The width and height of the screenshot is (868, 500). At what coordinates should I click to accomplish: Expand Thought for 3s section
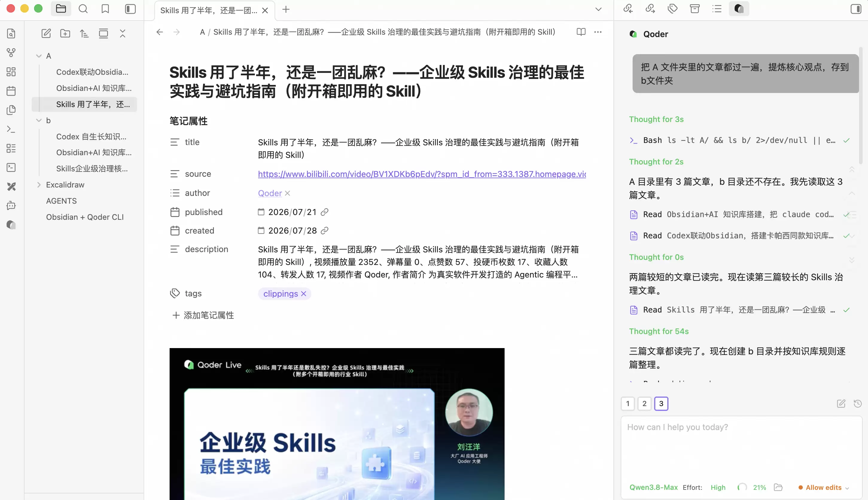coord(656,119)
